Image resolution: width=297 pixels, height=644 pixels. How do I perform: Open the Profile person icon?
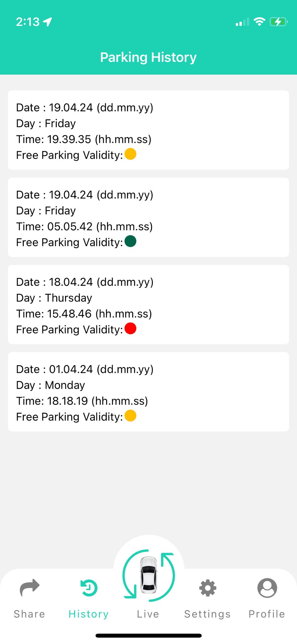coord(267,588)
